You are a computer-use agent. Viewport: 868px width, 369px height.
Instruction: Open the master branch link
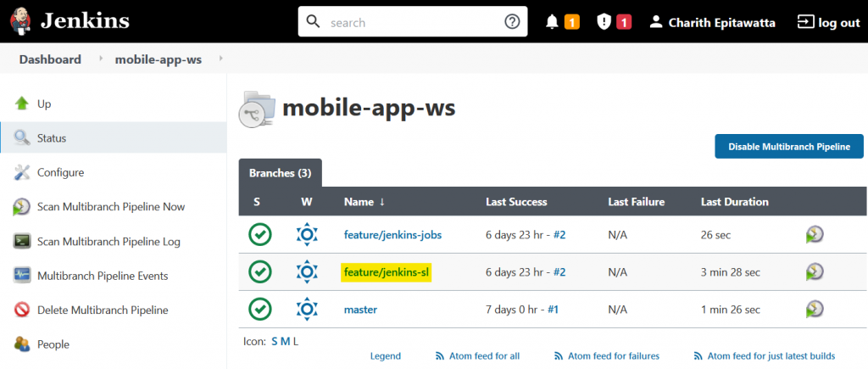click(360, 309)
